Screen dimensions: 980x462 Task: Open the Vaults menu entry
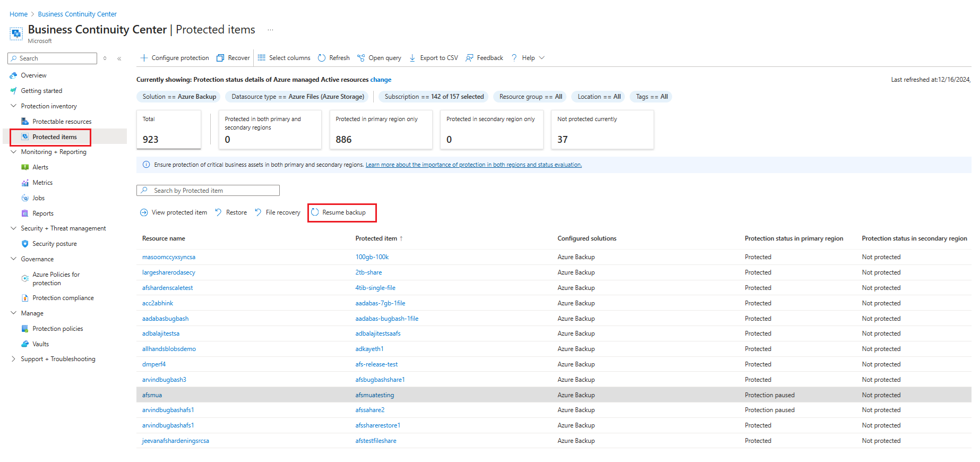(40, 344)
